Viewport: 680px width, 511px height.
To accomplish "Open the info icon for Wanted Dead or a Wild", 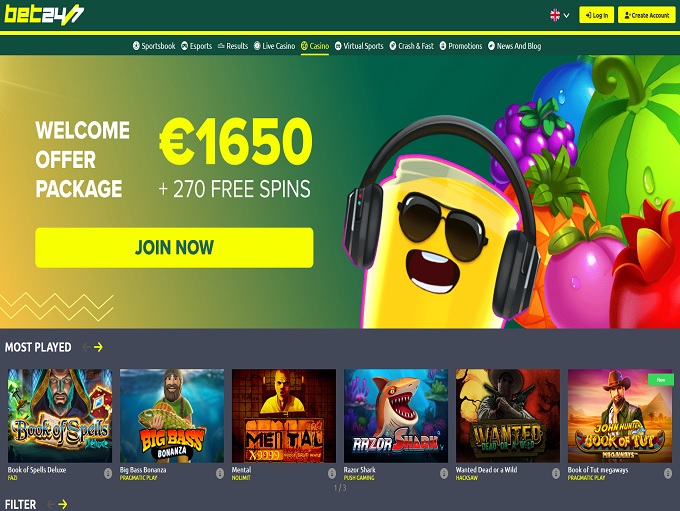I will point(556,473).
